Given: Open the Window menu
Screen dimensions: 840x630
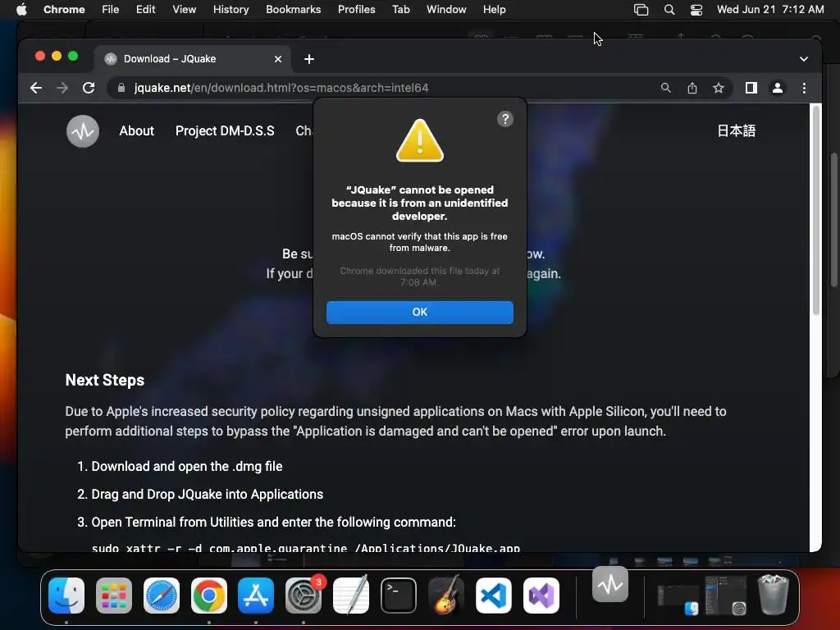Looking at the screenshot, I should (446, 10).
